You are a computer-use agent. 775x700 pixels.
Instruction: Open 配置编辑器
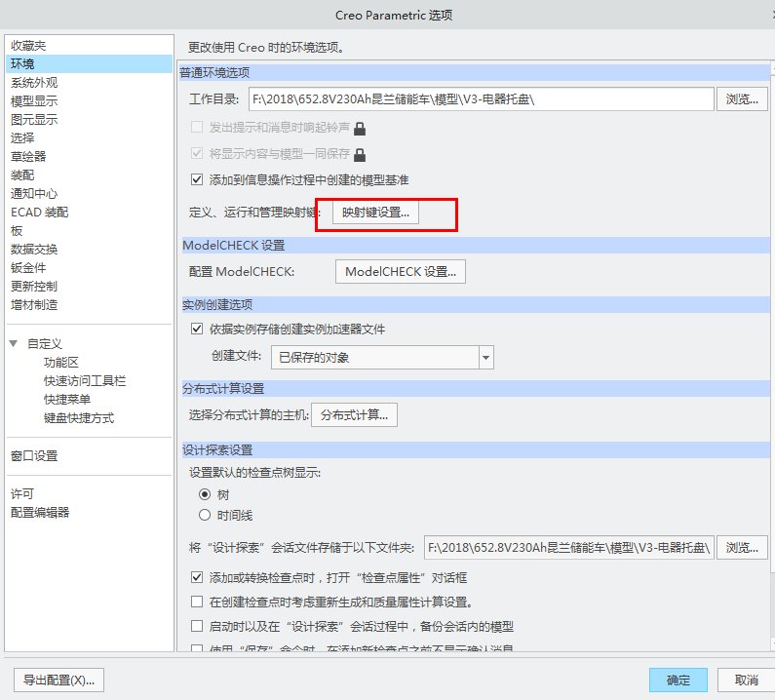click(x=40, y=513)
